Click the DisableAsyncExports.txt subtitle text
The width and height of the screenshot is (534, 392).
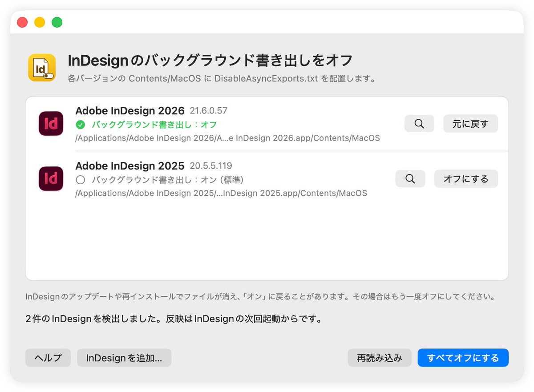click(222, 79)
